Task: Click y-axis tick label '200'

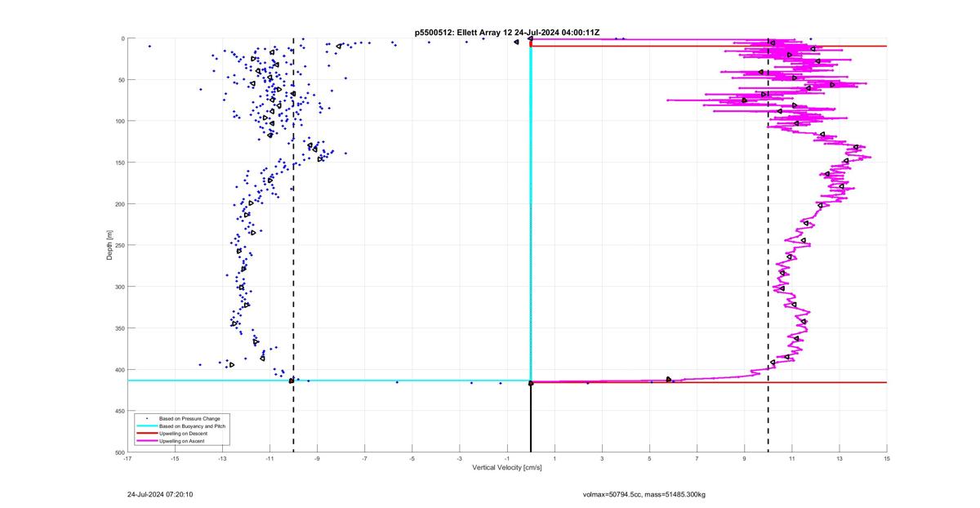Action: coord(119,204)
